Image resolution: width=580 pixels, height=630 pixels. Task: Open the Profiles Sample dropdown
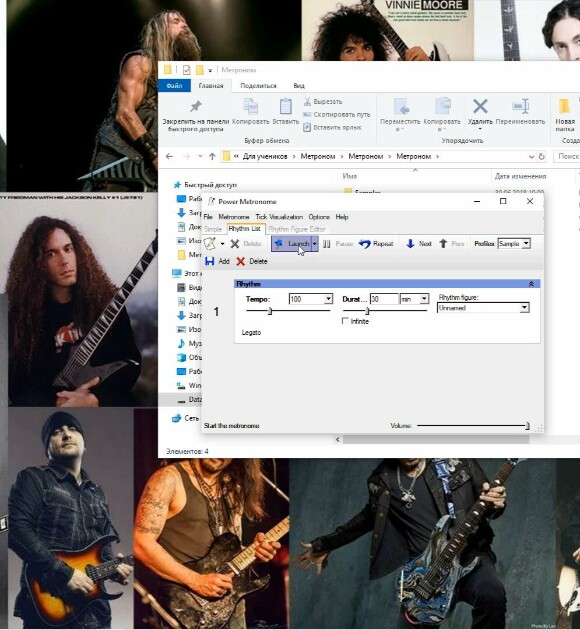point(526,243)
